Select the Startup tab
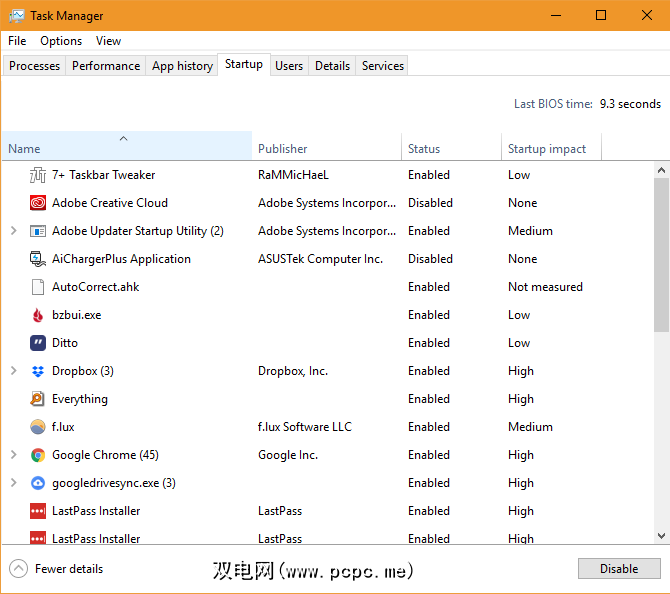This screenshot has height=594, width=670. coord(244,65)
